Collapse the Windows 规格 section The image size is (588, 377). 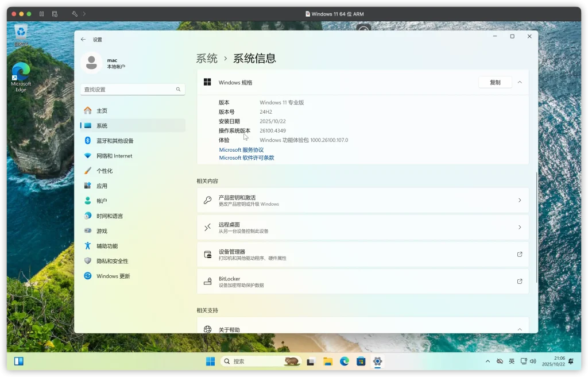click(x=520, y=82)
